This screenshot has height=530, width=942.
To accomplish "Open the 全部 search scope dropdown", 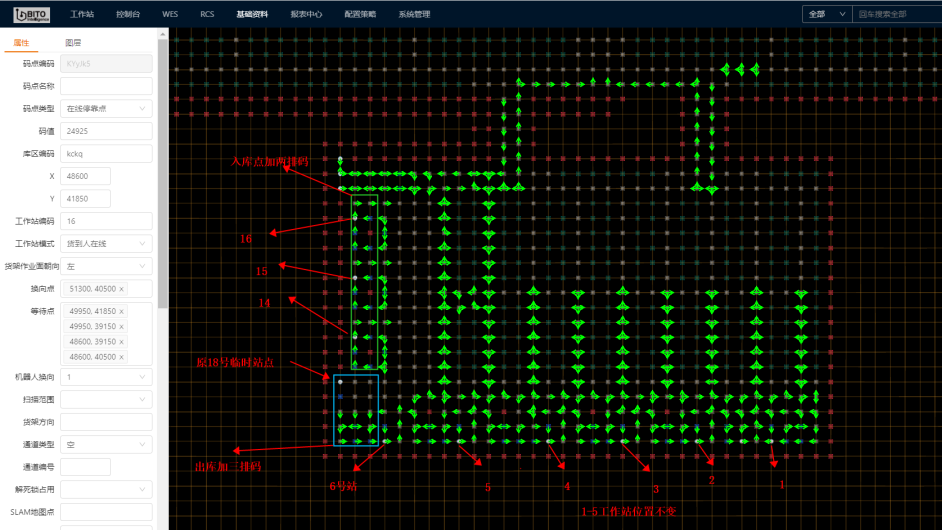I will pos(827,14).
